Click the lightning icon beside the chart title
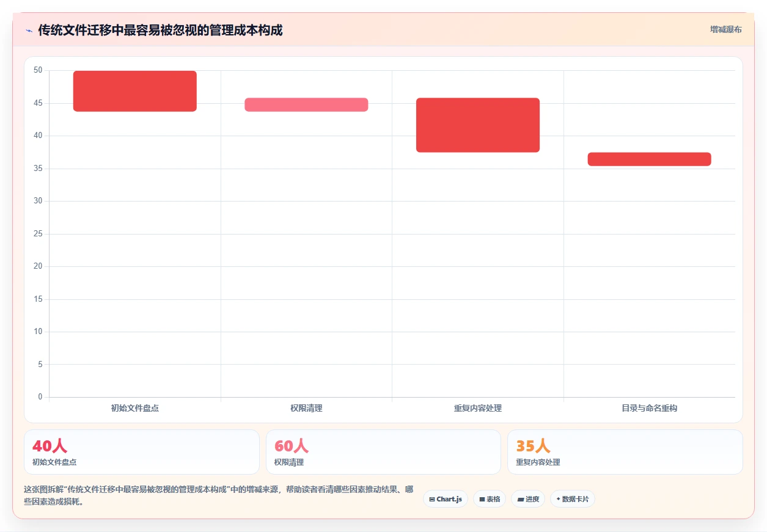 [29, 31]
